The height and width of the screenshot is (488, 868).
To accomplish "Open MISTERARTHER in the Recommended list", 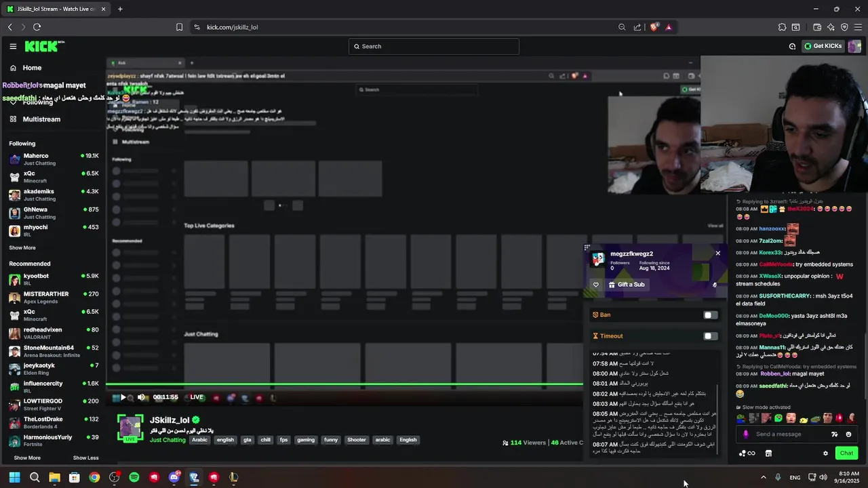I will [x=53, y=298].
